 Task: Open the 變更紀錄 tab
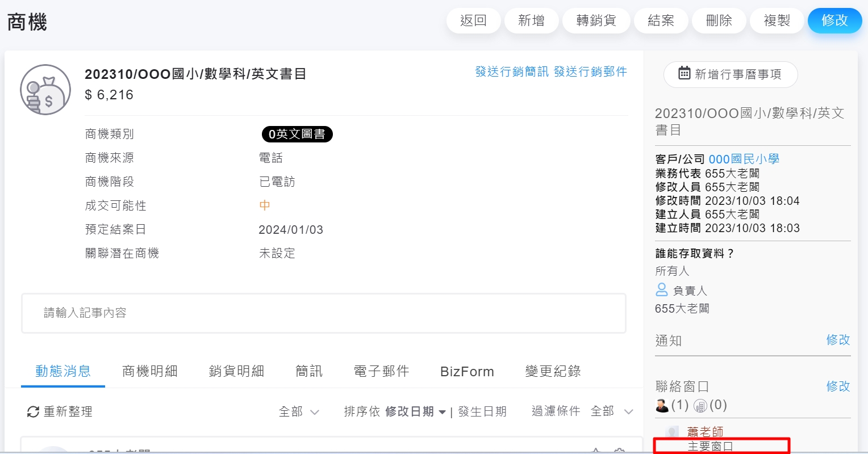pos(553,371)
